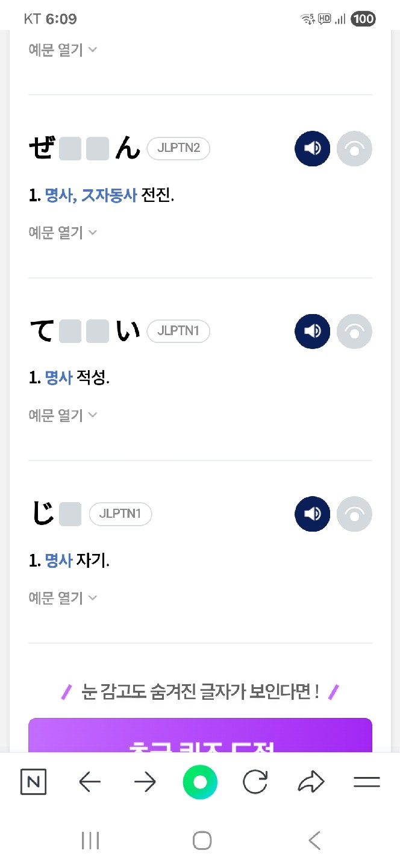Viewport: 400px width, 868px height.
Task: Go forward in browser history
Action: (x=145, y=782)
